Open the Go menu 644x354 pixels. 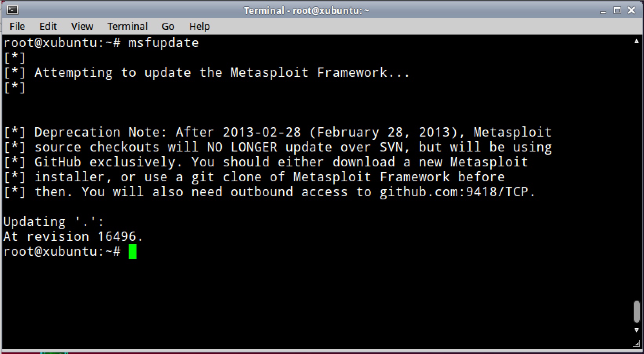pos(168,26)
